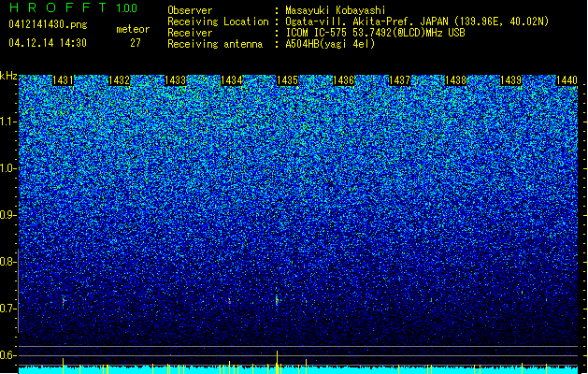Screen dimensions: 588x374
Task: Click the 1432 time marker
Action: [119, 80]
